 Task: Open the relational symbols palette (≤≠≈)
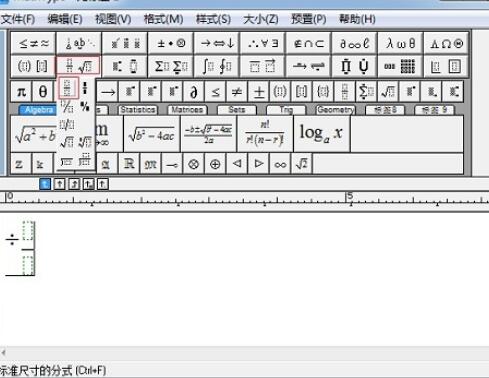pyautogui.click(x=33, y=43)
